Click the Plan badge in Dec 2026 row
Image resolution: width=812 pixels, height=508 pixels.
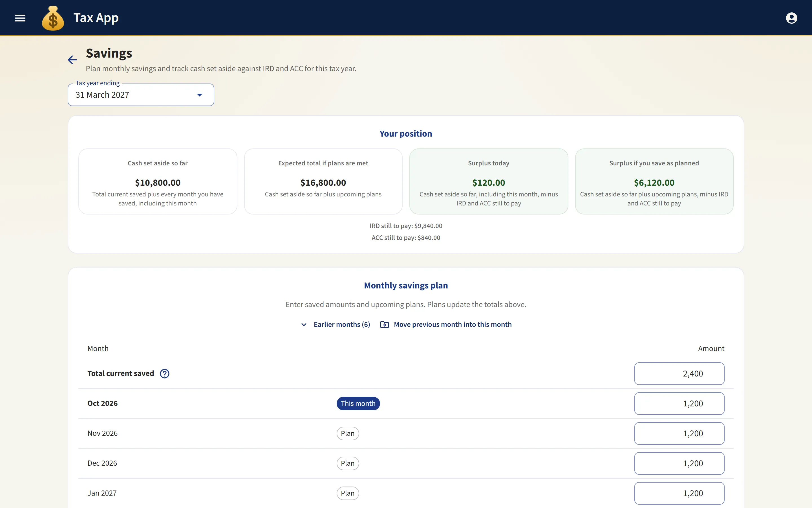348,463
